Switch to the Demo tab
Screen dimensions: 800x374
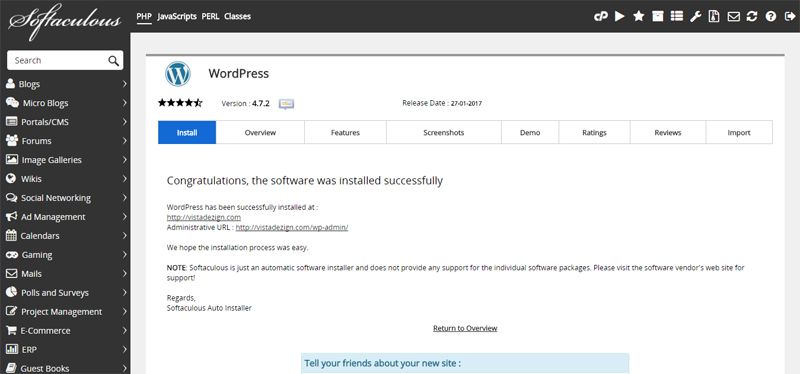[x=530, y=133]
